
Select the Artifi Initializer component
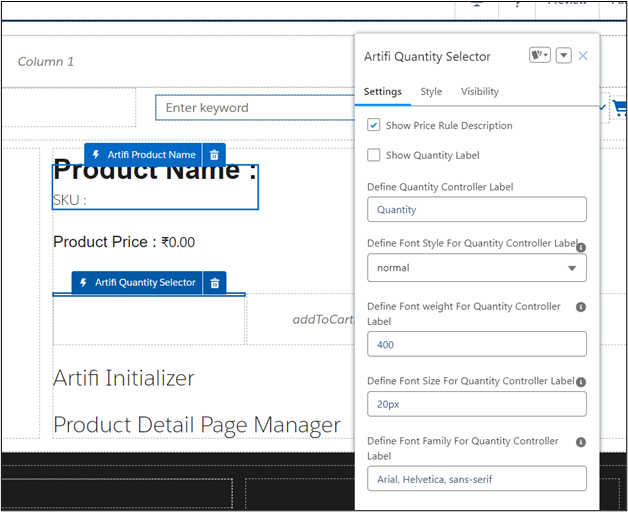click(x=124, y=378)
